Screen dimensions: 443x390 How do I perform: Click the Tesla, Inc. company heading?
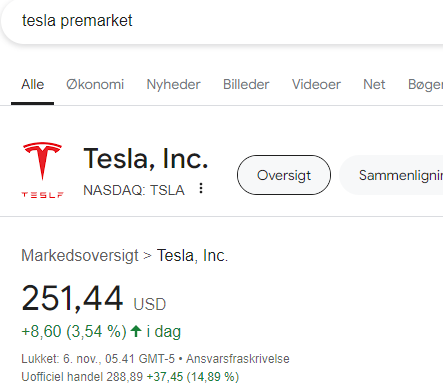(x=146, y=159)
